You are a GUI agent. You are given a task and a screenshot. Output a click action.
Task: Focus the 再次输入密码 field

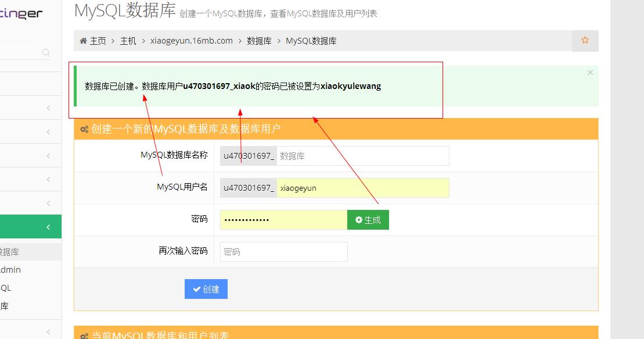[x=284, y=252]
